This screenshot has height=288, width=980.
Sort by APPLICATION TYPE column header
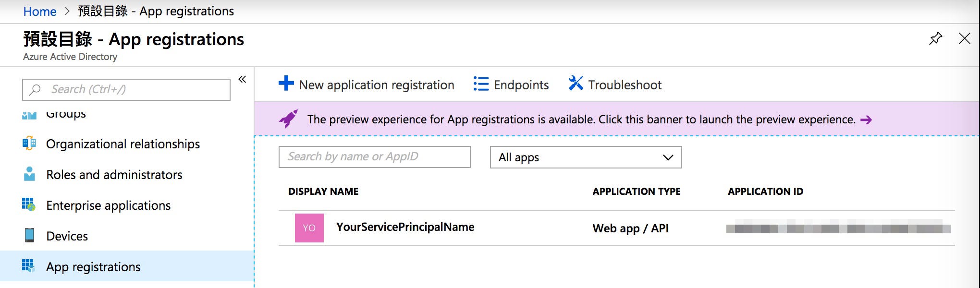[x=637, y=192]
